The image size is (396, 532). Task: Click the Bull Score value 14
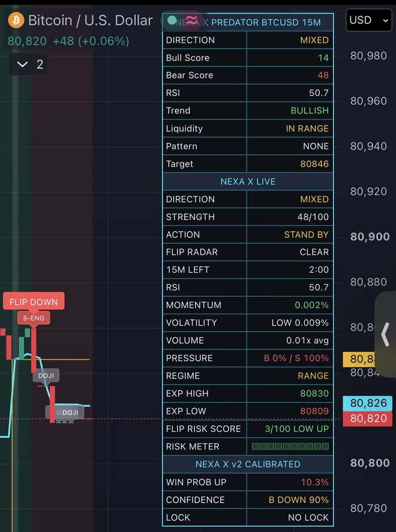(x=323, y=58)
